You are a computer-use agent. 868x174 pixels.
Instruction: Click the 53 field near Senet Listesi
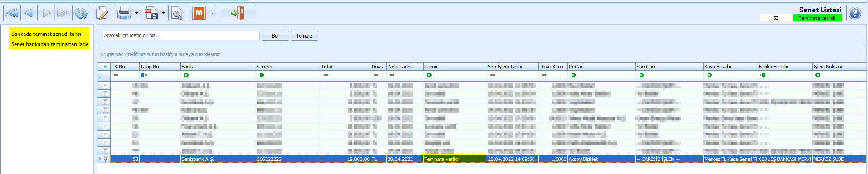776,18
